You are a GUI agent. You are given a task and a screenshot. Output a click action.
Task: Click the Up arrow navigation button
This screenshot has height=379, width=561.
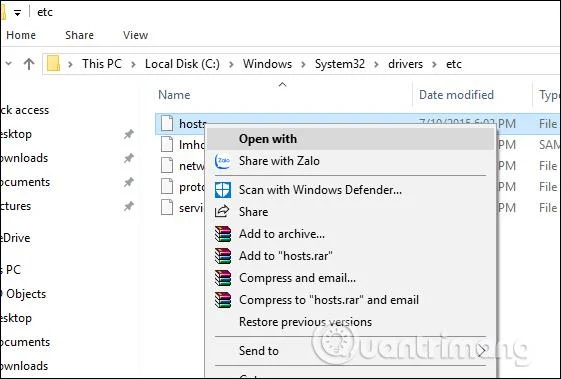tap(29, 64)
